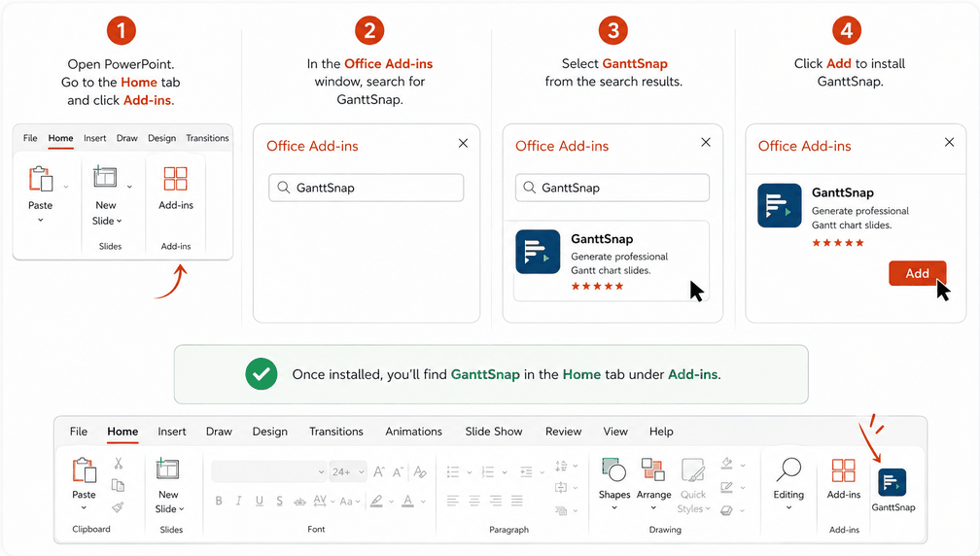Image resolution: width=980 pixels, height=556 pixels.
Task: Toggle Strikethrough (ab) formatting
Action: coord(300,501)
